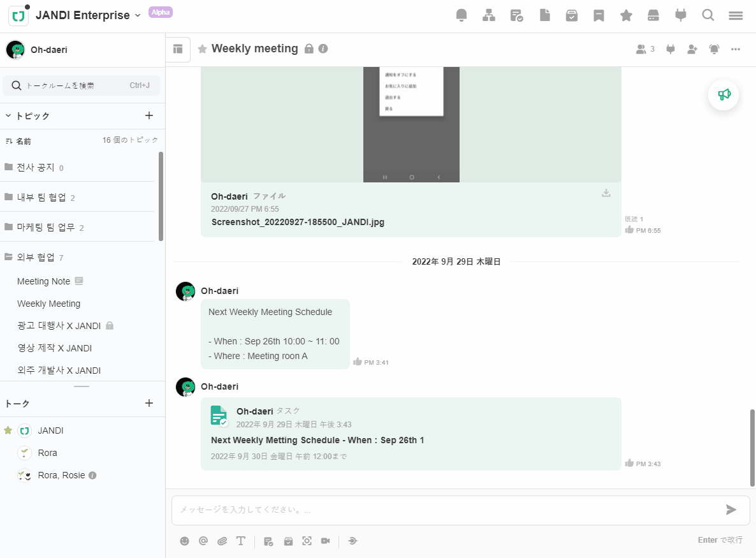This screenshot has height=558, width=756.
Task: Create a task from message toolbar
Action: pyautogui.click(x=268, y=541)
